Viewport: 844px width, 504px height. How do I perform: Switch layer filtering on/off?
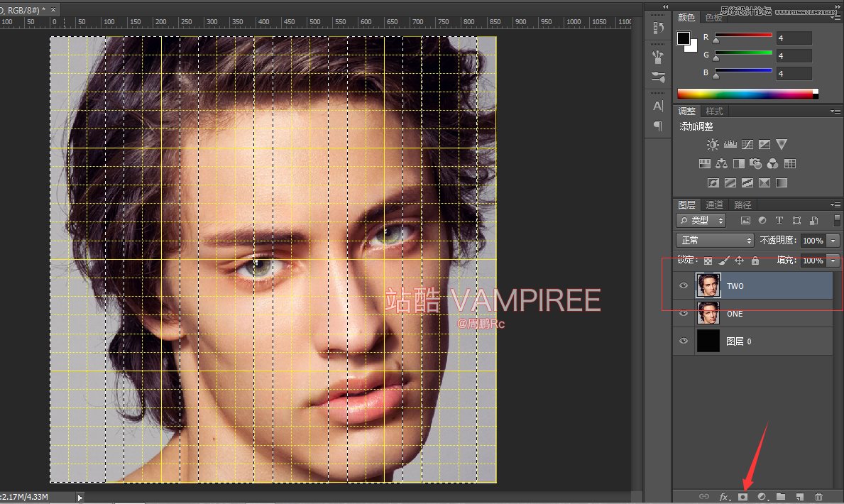tap(836, 220)
